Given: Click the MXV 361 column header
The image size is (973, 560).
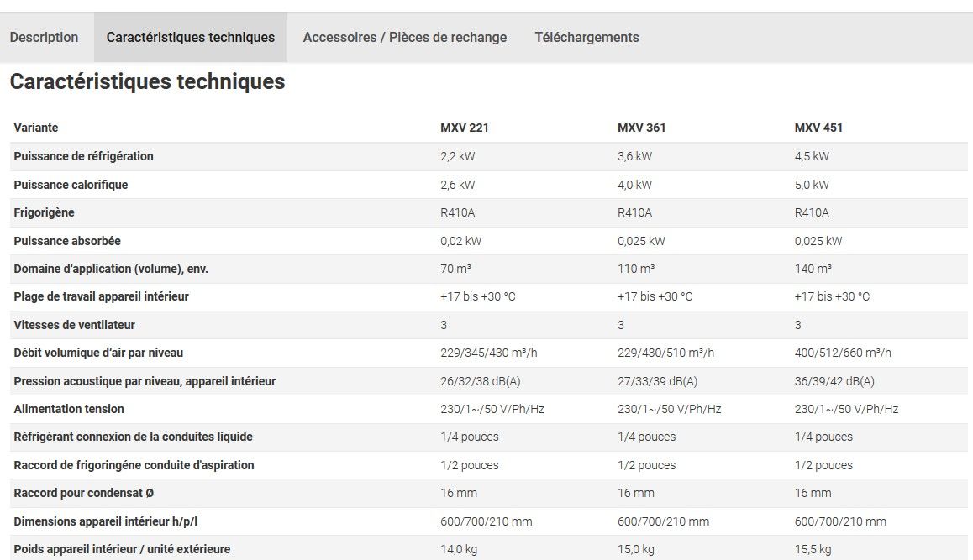Looking at the screenshot, I should click(642, 128).
